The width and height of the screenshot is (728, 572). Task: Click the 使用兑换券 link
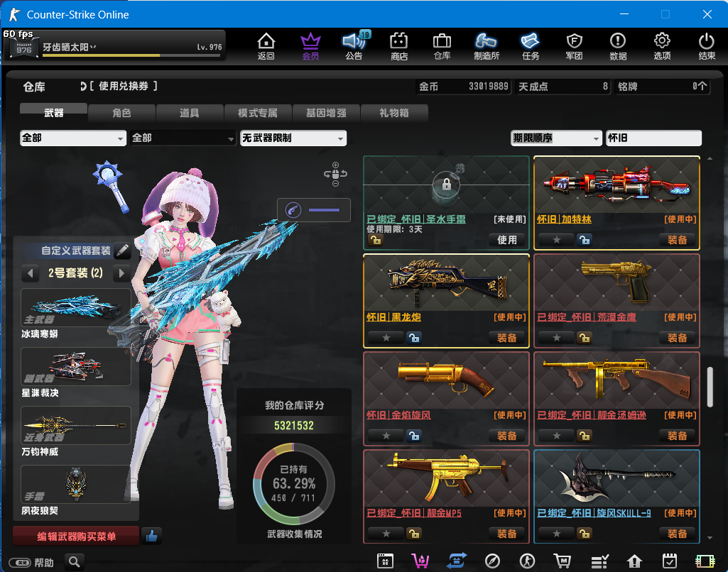pos(123,86)
